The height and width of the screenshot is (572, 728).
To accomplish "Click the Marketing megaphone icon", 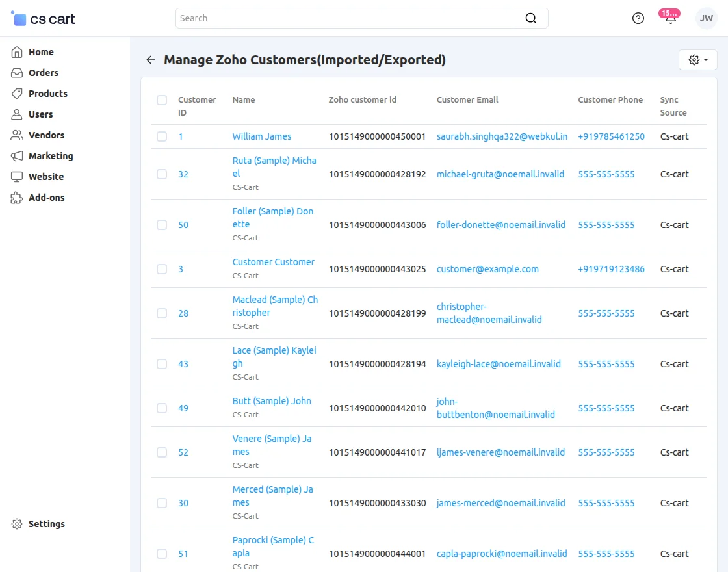I will pyautogui.click(x=17, y=156).
